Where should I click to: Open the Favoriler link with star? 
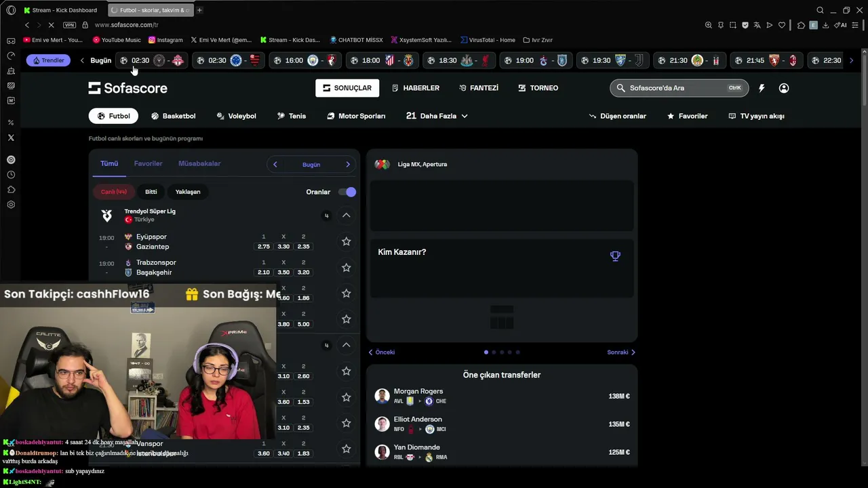[x=687, y=116]
